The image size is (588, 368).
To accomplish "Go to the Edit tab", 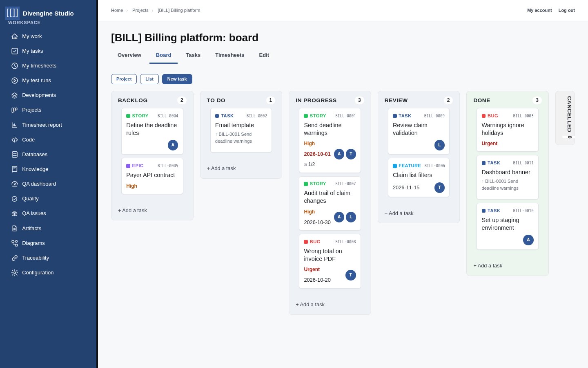I will click(264, 55).
